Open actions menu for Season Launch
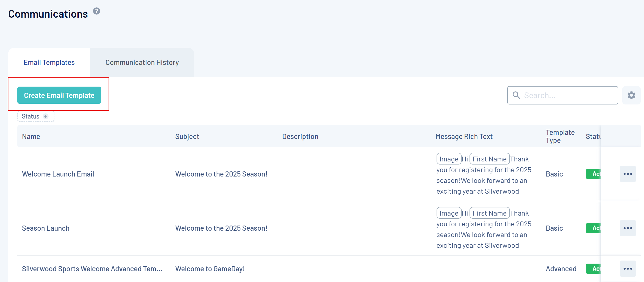 point(628,228)
